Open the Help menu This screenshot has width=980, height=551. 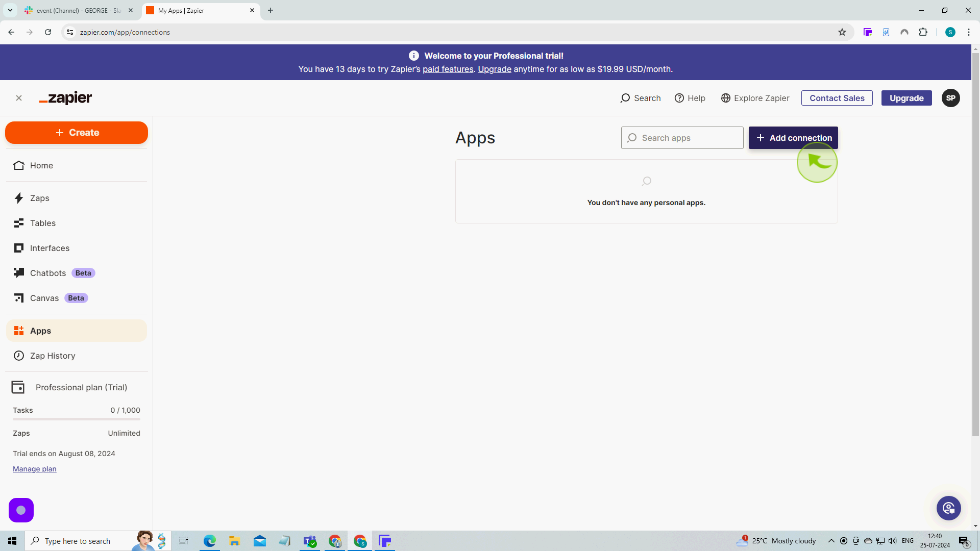(x=690, y=98)
